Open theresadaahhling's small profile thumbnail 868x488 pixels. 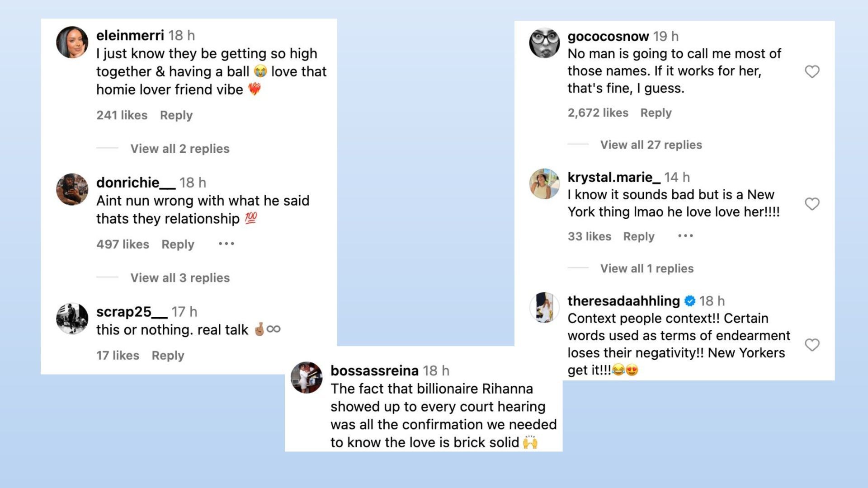(x=544, y=307)
